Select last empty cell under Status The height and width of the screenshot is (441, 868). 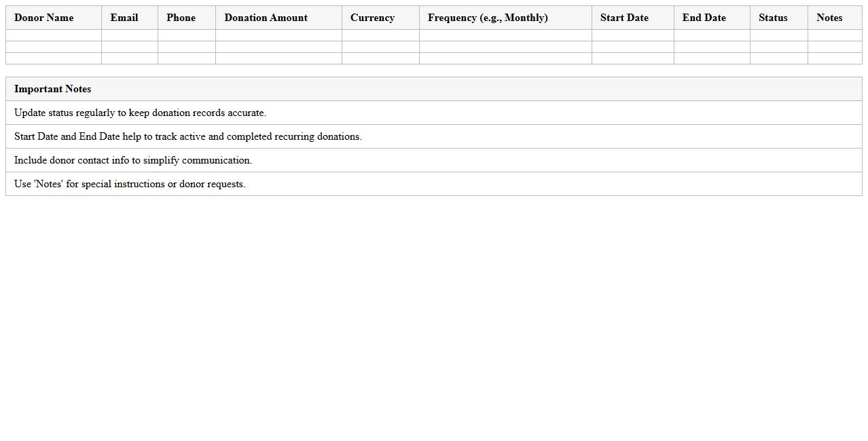coord(778,58)
